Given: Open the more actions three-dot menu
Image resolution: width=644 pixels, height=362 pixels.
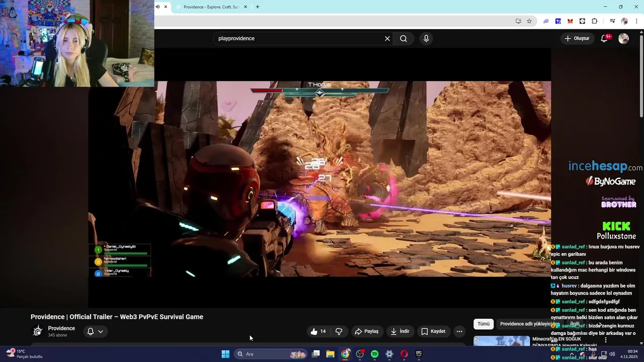Looking at the screenshot, I should [x=459, y=331].
